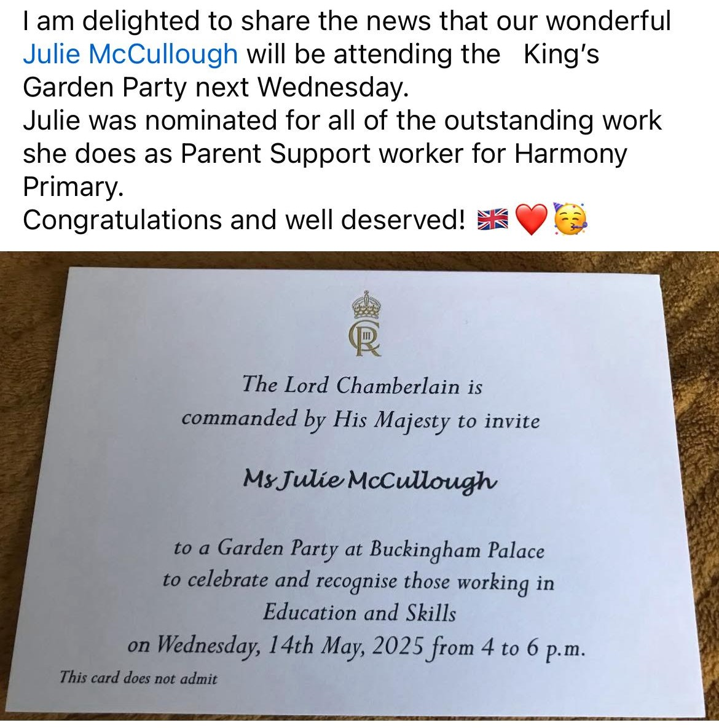
Task: Open the tagged Julie McCullough profile link
Action: tap(130, 54)
